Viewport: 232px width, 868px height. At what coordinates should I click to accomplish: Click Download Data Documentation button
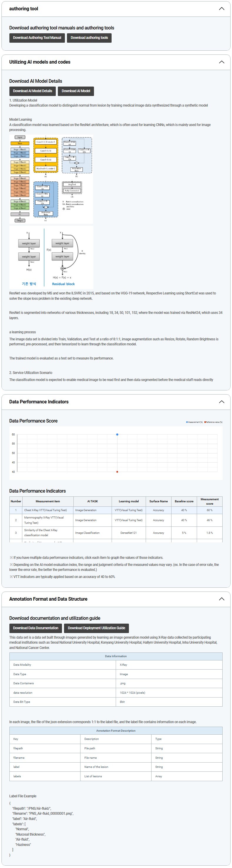click(35, 628)
